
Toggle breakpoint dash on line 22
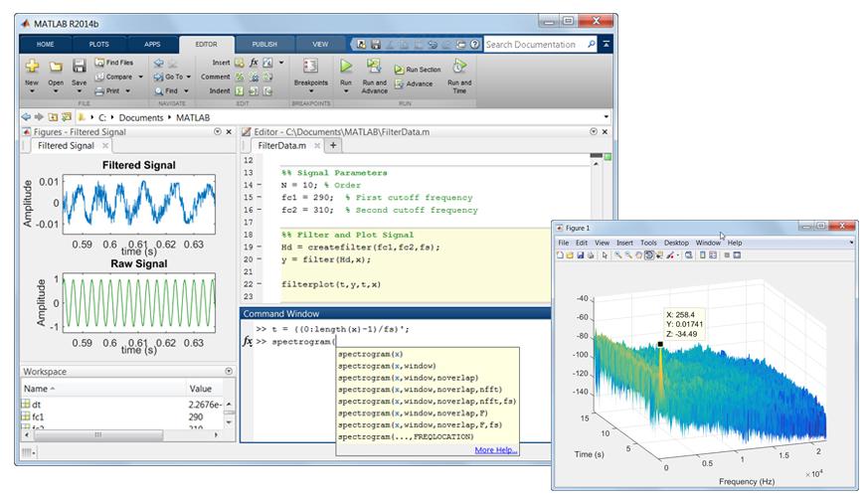pos(259,284)
